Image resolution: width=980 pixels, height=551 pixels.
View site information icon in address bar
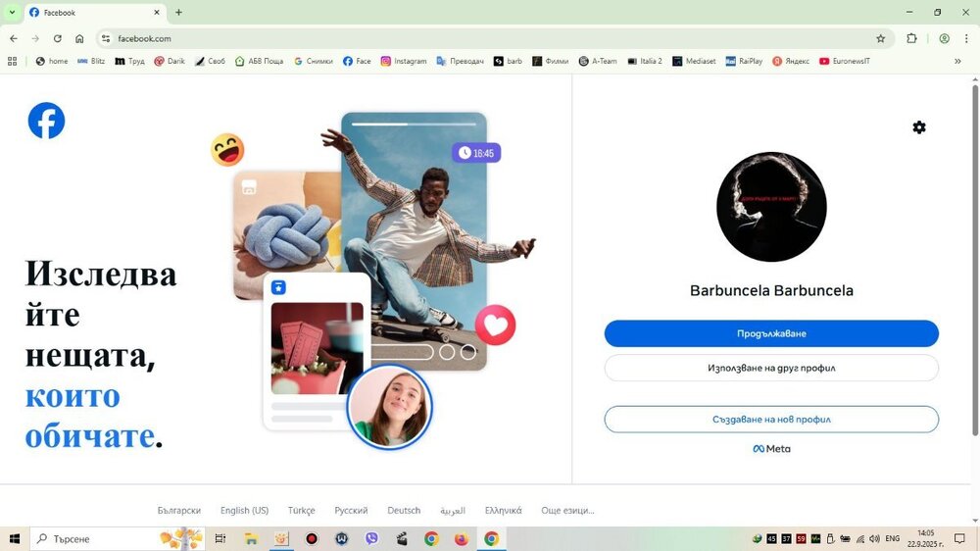coord(106,39)
